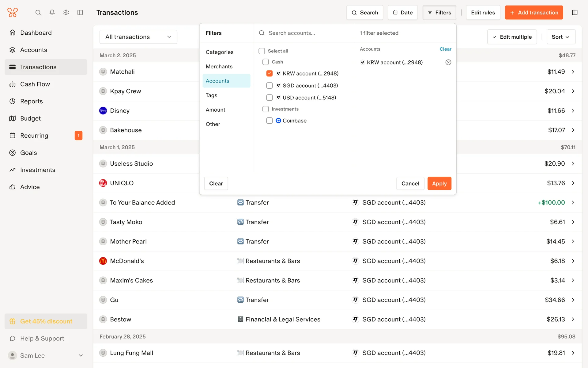This screenshot has height=368, width=588.
Task: Open Cash Flow from sidebar
Action: [35, 84]
